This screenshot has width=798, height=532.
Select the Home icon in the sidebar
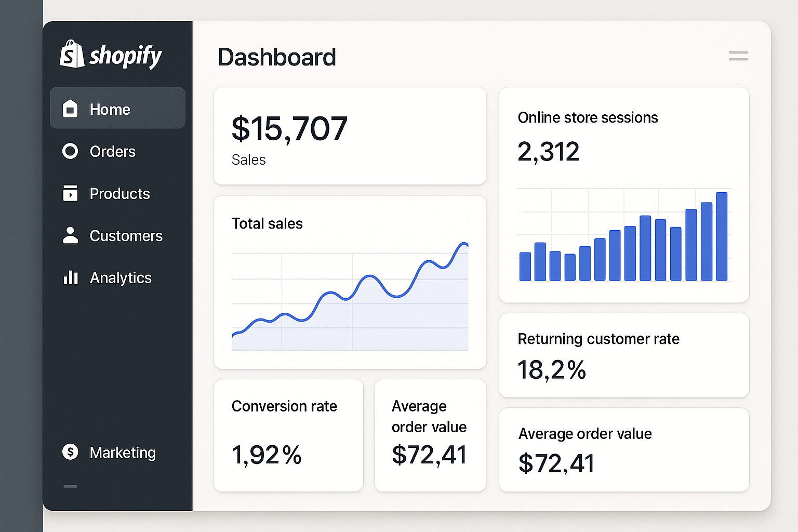[x=70, y=109]
